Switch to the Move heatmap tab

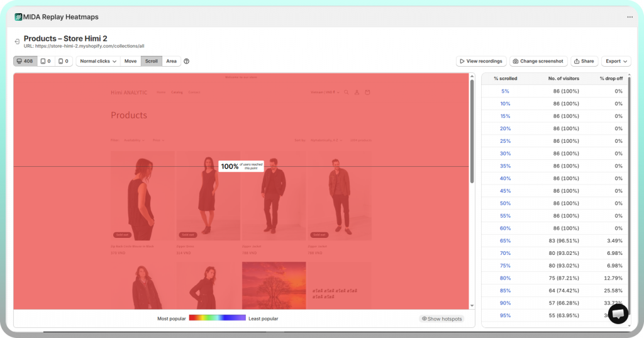(130, 61)
